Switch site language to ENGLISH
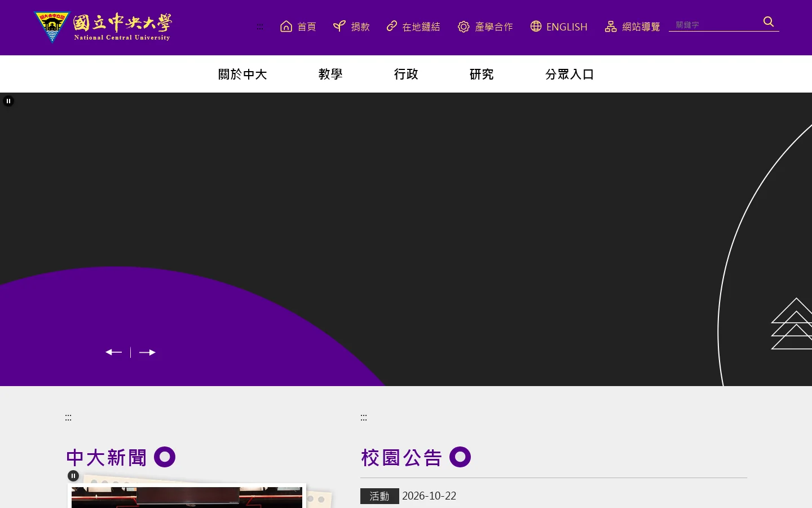 click(559, 27)
